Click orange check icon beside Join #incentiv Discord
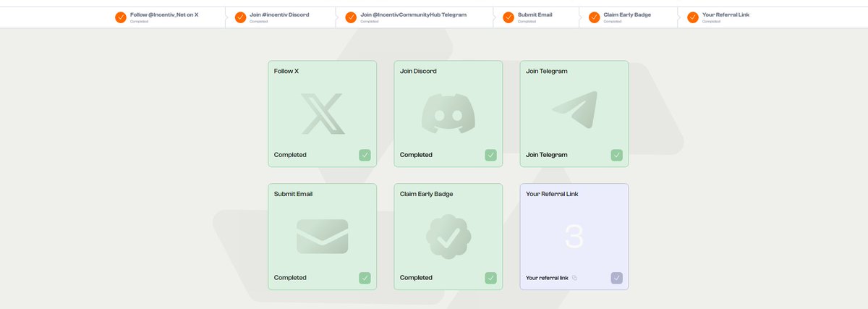Viewport: 868px width, 309px height. [240, 17]
